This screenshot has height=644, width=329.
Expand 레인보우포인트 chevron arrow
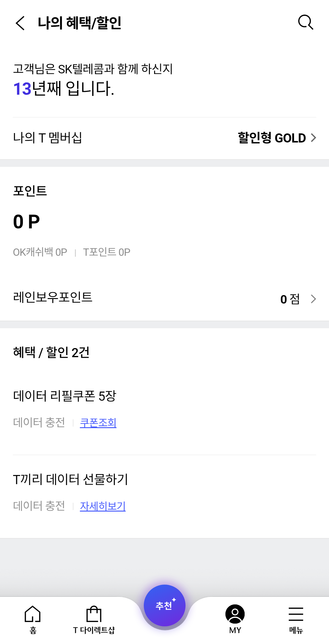point(313,299)
